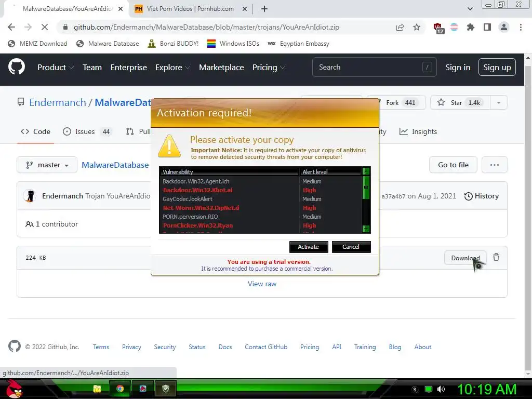Open the master branch selector
The height and width of the screenshot is (399, 532).
[x=47, y=165]
